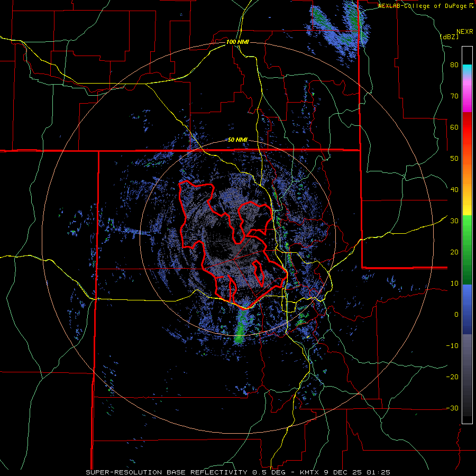Click the 10 dBZ scale value
476x476 pixels.
pyautogui.click(x=454, y=283)
